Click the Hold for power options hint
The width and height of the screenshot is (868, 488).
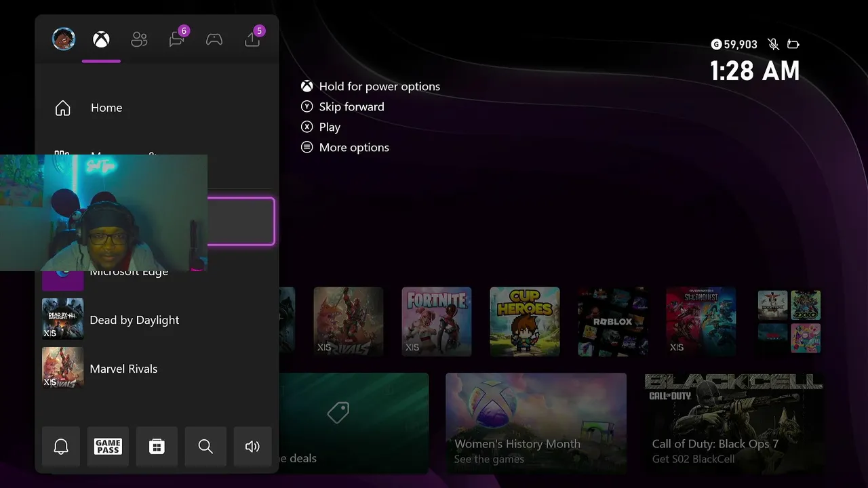[x=370, y=86]
